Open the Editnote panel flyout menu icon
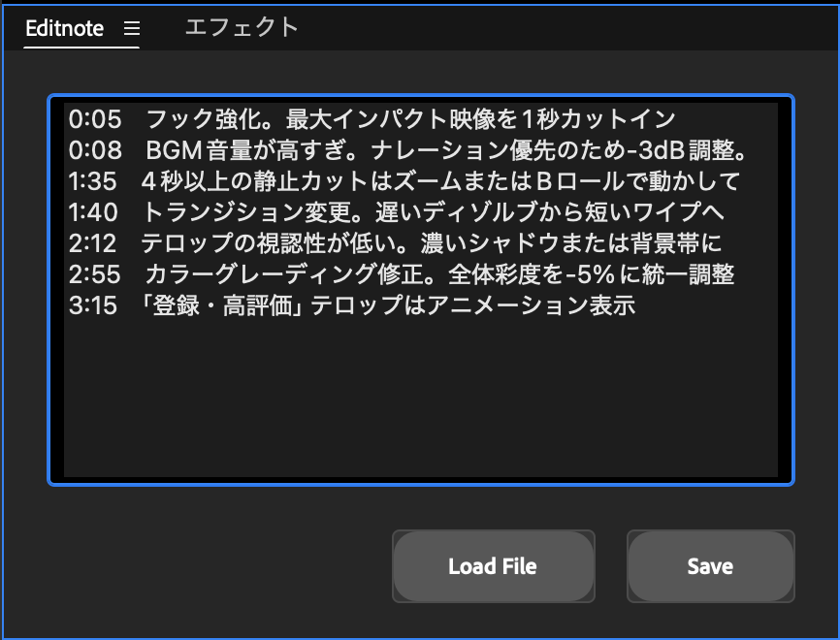 point(132,29)
